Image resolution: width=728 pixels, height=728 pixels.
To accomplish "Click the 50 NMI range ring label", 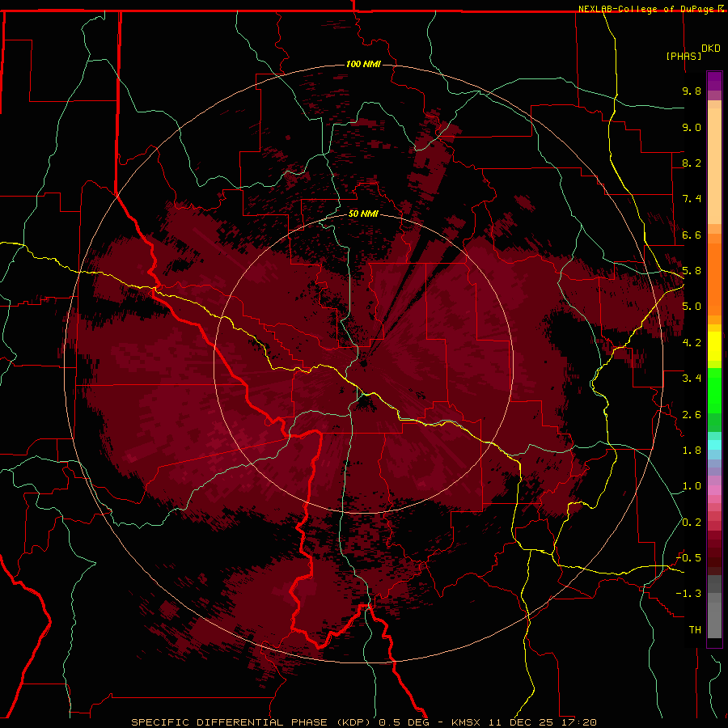I will [x=363, y=214].
